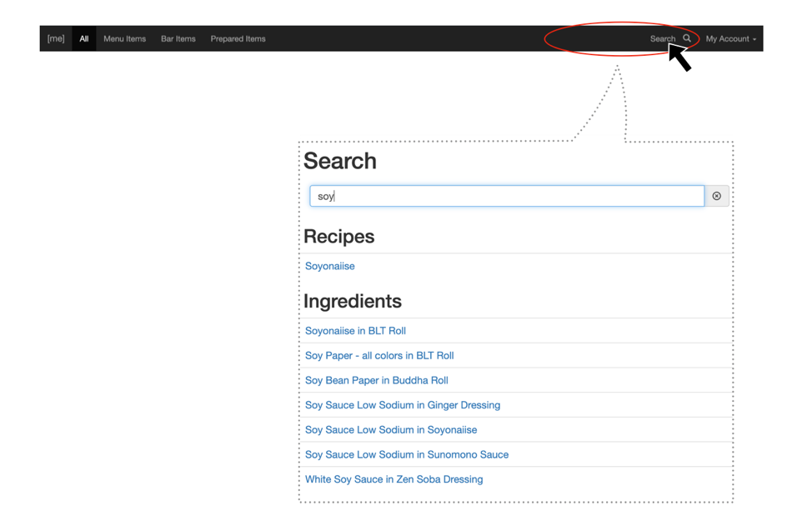Image resolution: width=812 pixels, height=521 pixels.
Task: Click "Soy Bean Paper in Buddha Roll"
Action: pyautogui.click(x=375, y=380)
